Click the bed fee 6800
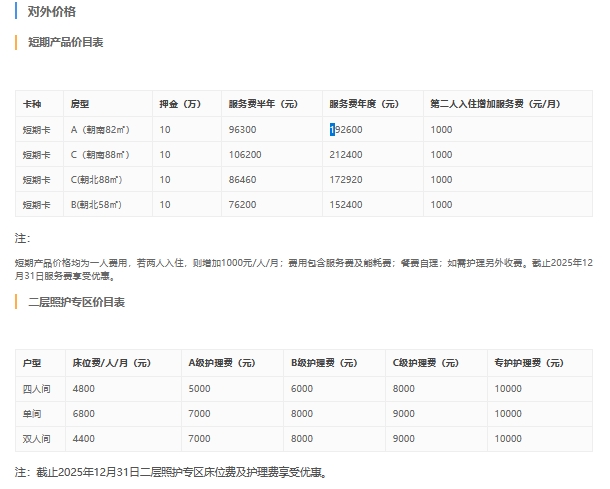 point(83,414)
